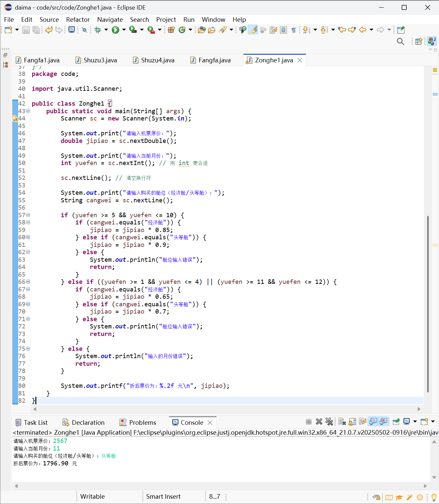The width and height of the screenshot is (439, 504).
Task: Click the Run External Tools icon
Action: tap(151, 30)
